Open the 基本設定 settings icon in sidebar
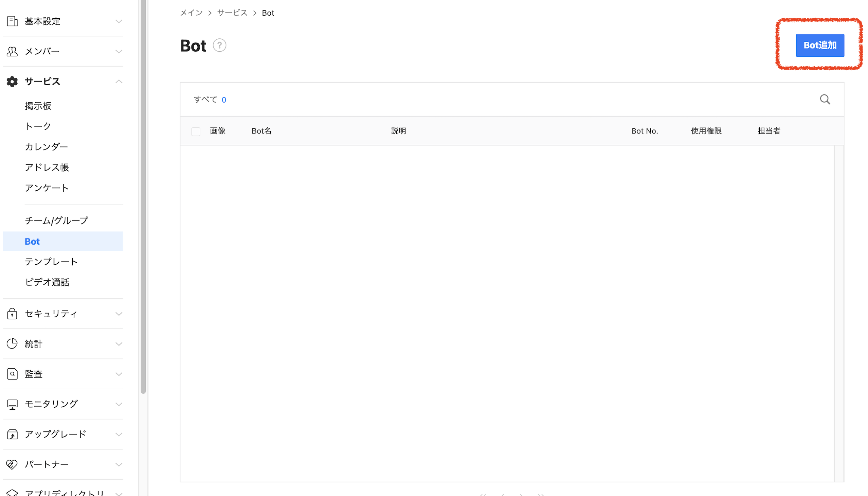This screenshot has height=496, width=868. tap(12, 21)
